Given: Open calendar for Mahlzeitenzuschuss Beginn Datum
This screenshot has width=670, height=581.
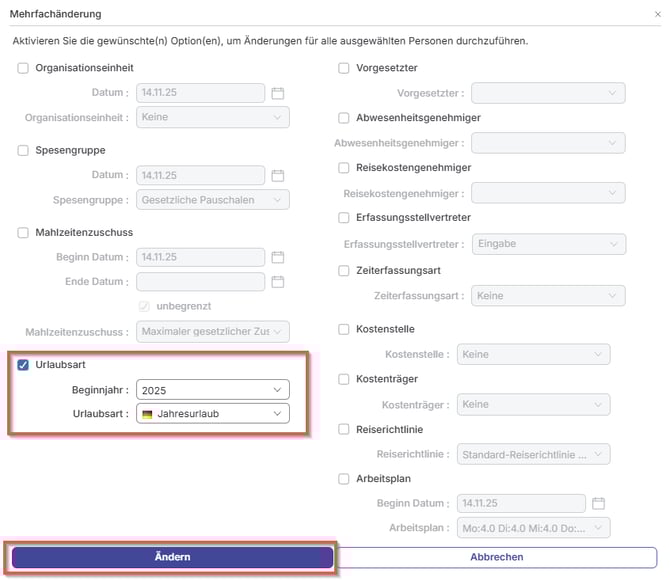Looking at the screenshot, I should coord(279,257).
